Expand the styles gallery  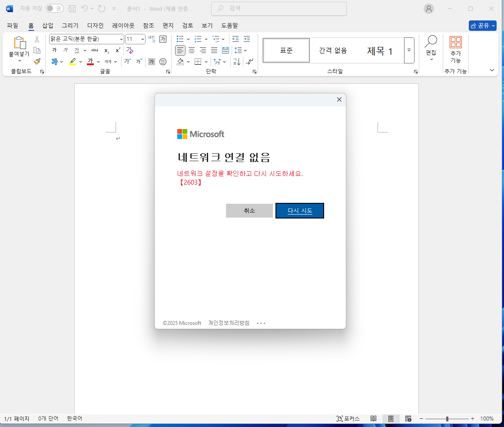[409, 50]
